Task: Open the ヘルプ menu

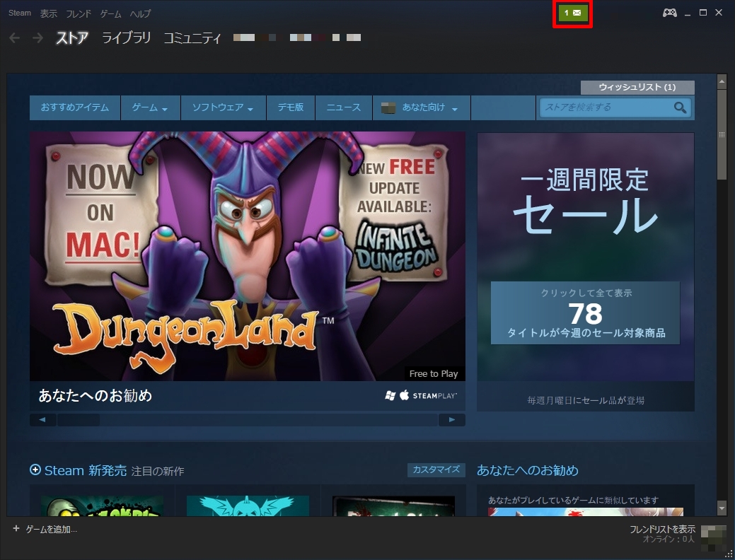Action: click(141, 13)
